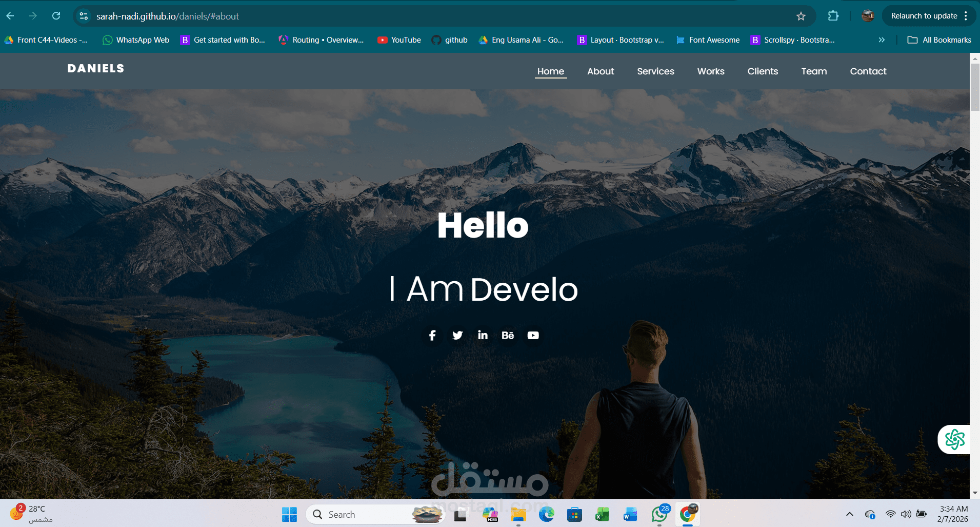Open the Font Awesome bookmark
The height and width of the screenshot is (527, 980).
coord(708,40)
